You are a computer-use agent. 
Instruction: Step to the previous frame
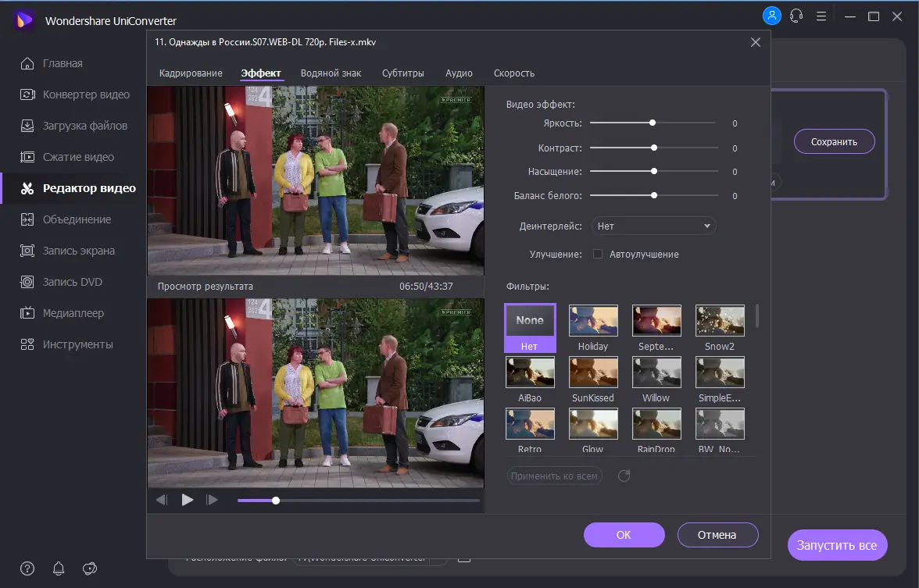point(162,500)
